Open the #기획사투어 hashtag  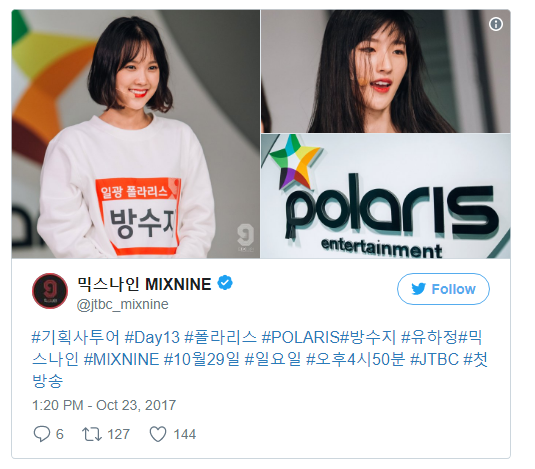(x=76, y=337)
